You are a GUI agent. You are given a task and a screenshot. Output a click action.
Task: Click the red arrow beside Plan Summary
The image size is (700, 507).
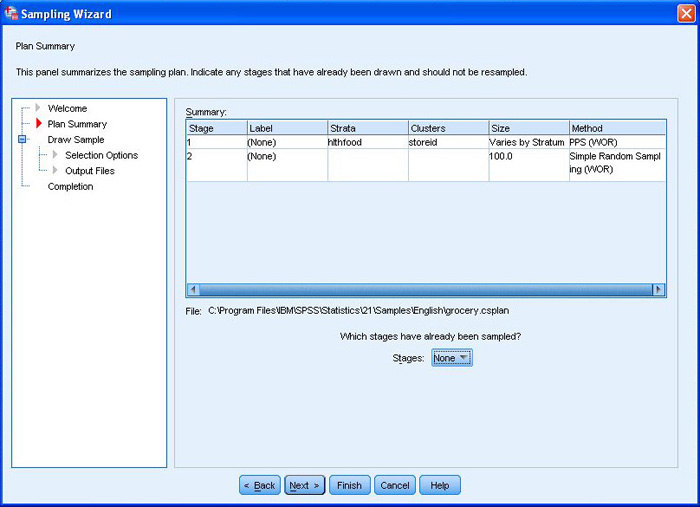pos(40,124)
